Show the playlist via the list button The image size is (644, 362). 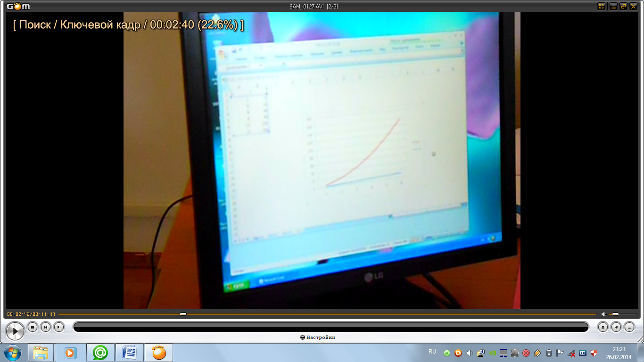click(x=629, y=327)
